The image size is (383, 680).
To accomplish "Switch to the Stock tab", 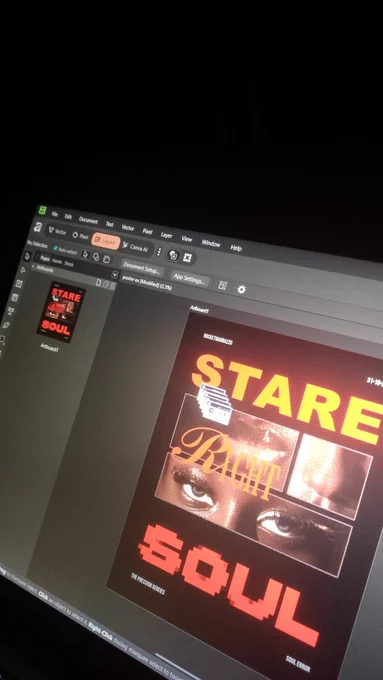I will pos(69,263).
